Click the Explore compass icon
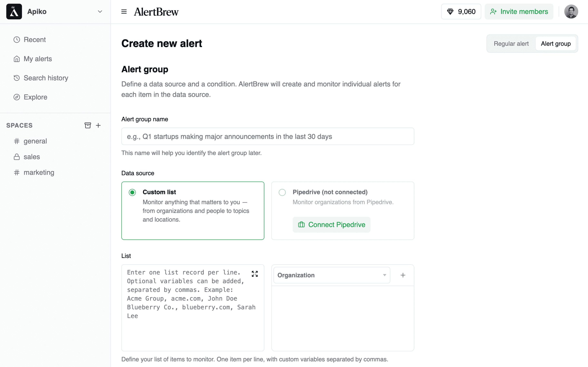The image size is (588, 367). (17, 97)
